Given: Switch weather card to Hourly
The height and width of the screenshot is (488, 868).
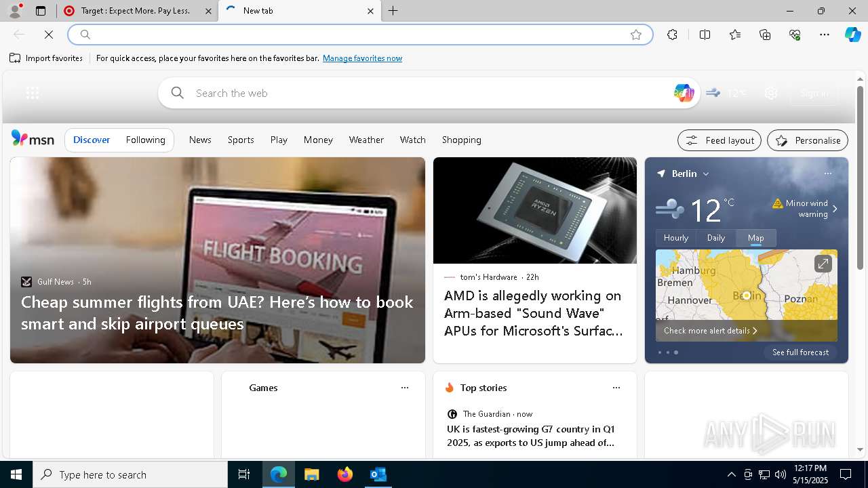Looking at the screenshot, I should point(676,238).
